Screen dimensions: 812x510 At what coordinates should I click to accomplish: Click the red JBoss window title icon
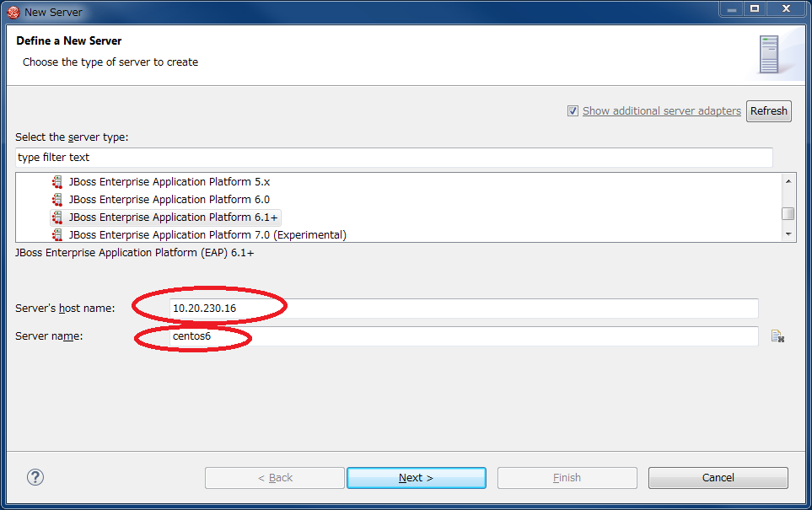coord(13,12)
